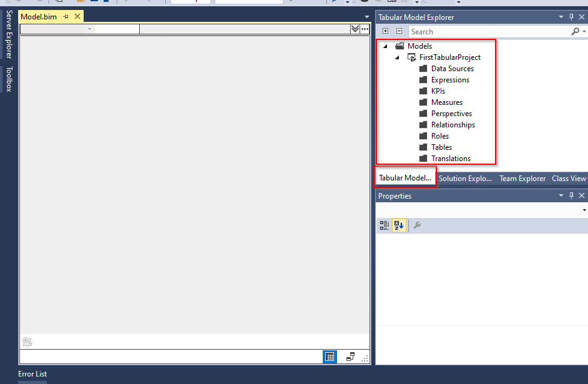Image resolution: width=588 pixels, height=384 pixels.
Task: Open the Data Sources folder
Action: (x=453, y=69)
